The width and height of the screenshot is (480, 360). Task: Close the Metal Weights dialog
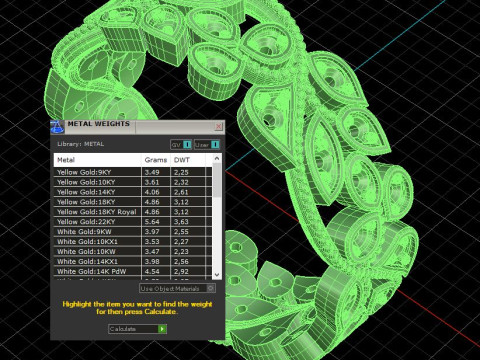pyautogui.click(x=218, y=126)
